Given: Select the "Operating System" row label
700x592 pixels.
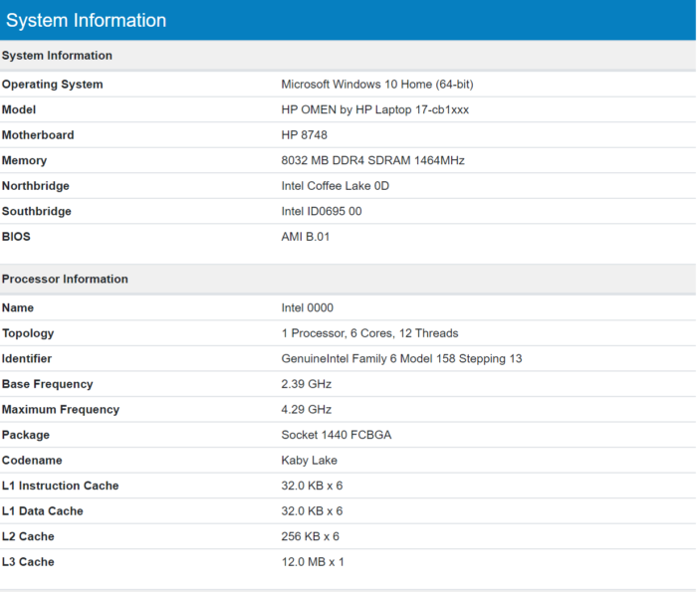Looking at the screenshot, I should click(x=52, y=85).
